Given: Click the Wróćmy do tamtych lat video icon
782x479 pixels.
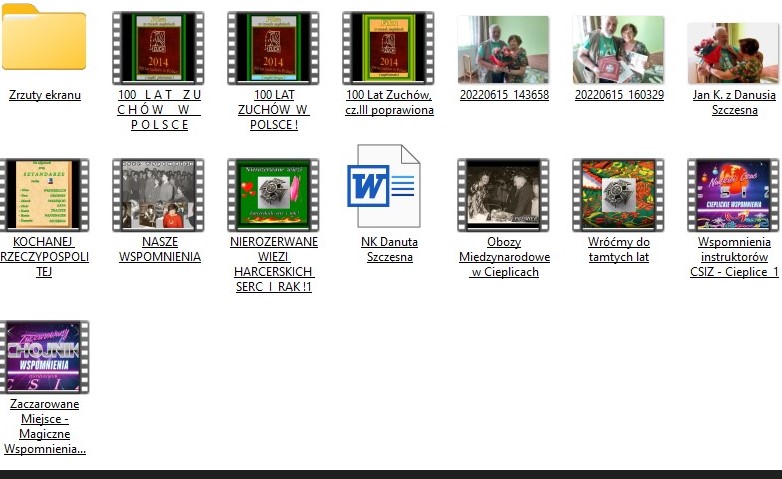Looking at the screenshot, I should point(618,194).
